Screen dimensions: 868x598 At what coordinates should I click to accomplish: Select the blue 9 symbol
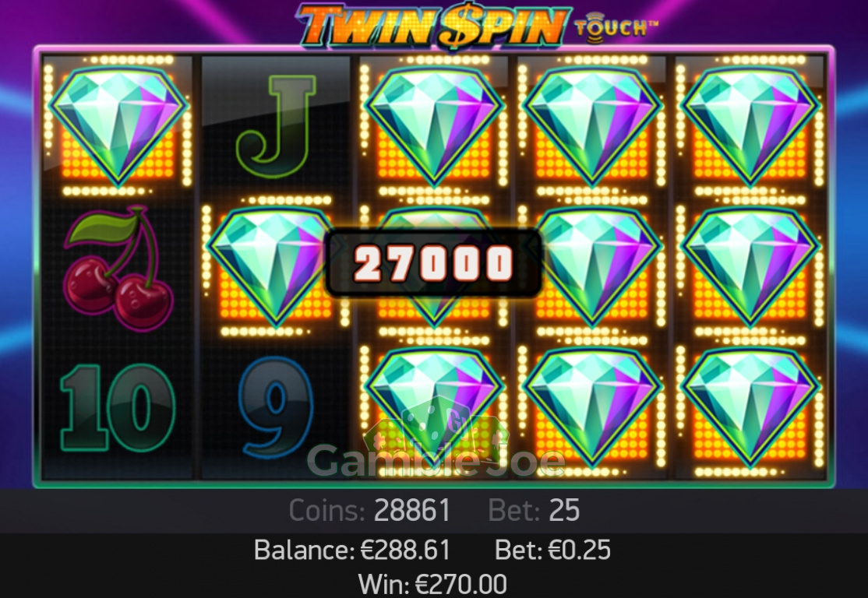pos(276,408)
